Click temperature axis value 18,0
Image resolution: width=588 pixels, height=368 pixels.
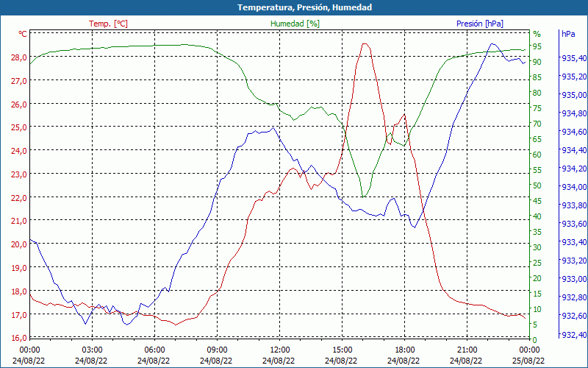click(20, 291)
